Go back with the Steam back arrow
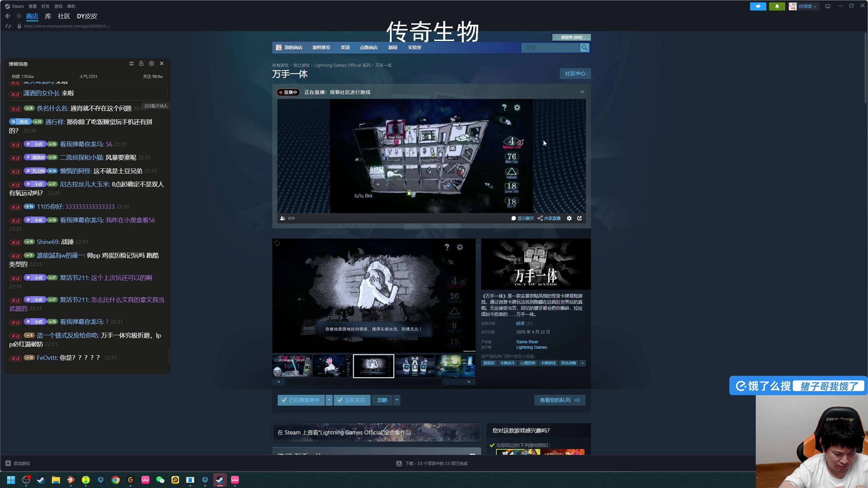Screen dimensions: 868x488 8,16
